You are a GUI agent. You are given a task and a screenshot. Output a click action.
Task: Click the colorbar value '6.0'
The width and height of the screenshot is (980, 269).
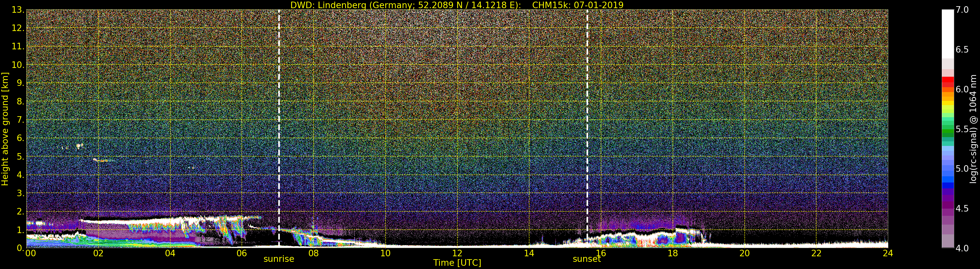point(962,89)
